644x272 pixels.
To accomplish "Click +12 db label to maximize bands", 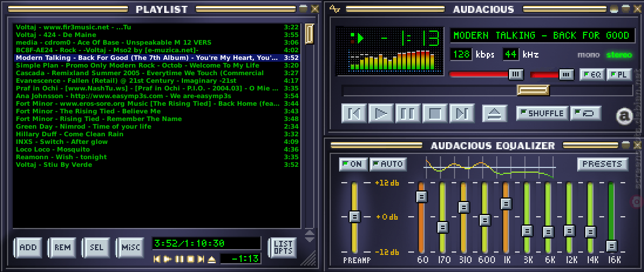I will tap(387, 183).
